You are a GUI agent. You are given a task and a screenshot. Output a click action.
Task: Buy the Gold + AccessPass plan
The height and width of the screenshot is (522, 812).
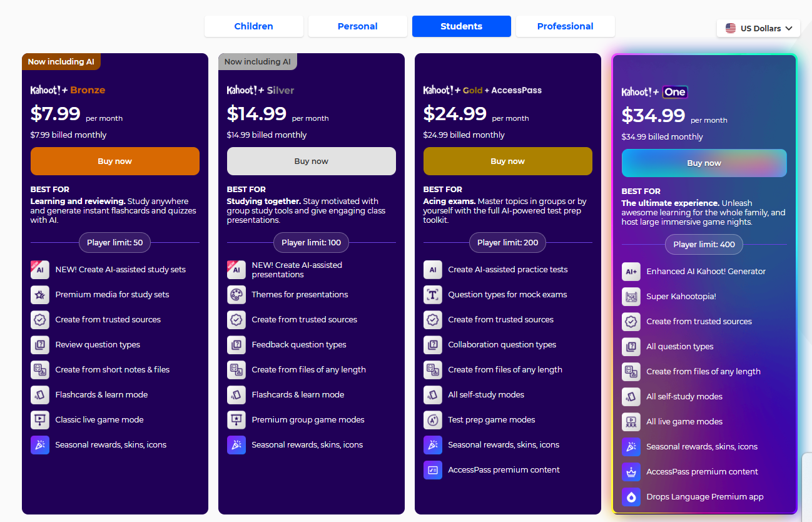pos(508,161)
